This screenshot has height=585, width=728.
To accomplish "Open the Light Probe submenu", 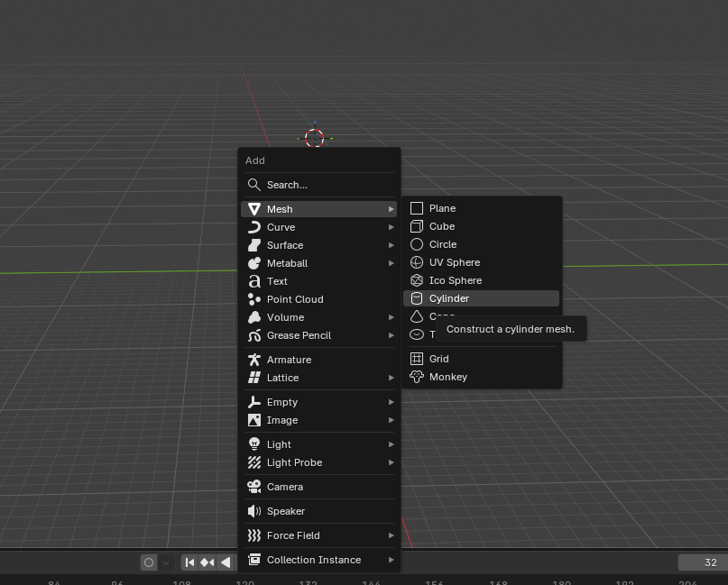I will (x=319, y=462).
